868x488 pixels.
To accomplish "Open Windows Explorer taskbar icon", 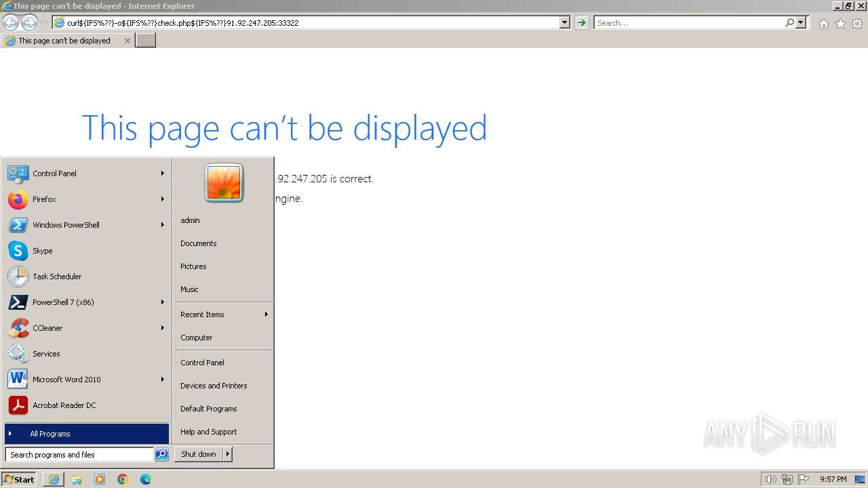I will tap(77, 479).
